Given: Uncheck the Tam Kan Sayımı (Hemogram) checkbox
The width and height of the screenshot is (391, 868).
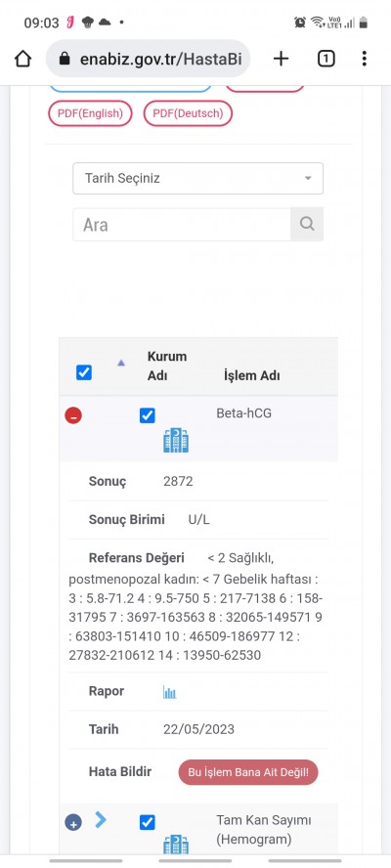Looking at the screenshot, I should pos(148,822).
